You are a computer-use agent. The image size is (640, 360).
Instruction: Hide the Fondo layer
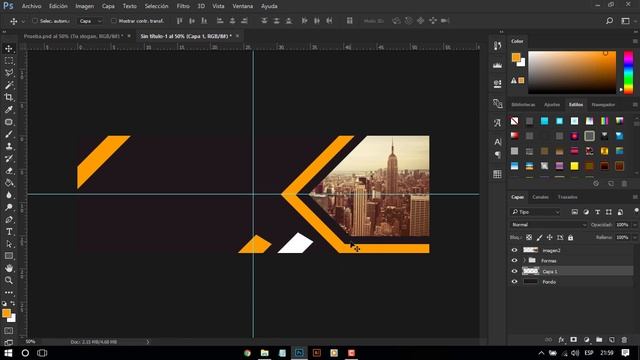coord(514,282)
